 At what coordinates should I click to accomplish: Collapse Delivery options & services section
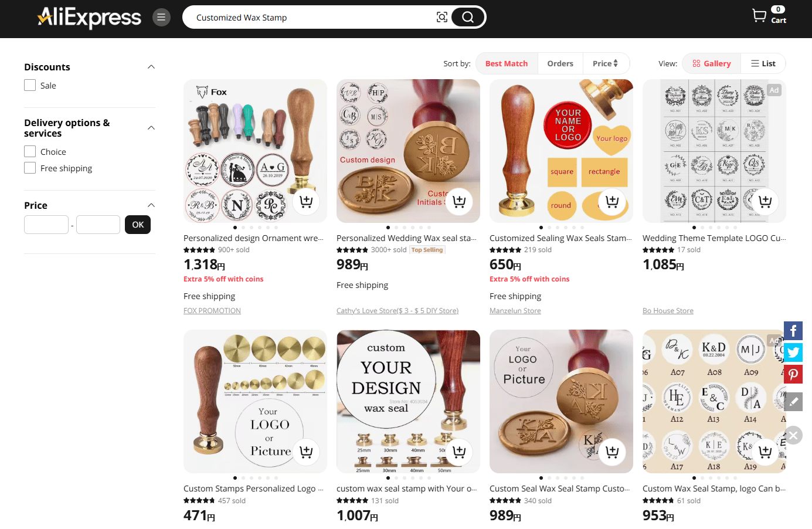[151, 128]
